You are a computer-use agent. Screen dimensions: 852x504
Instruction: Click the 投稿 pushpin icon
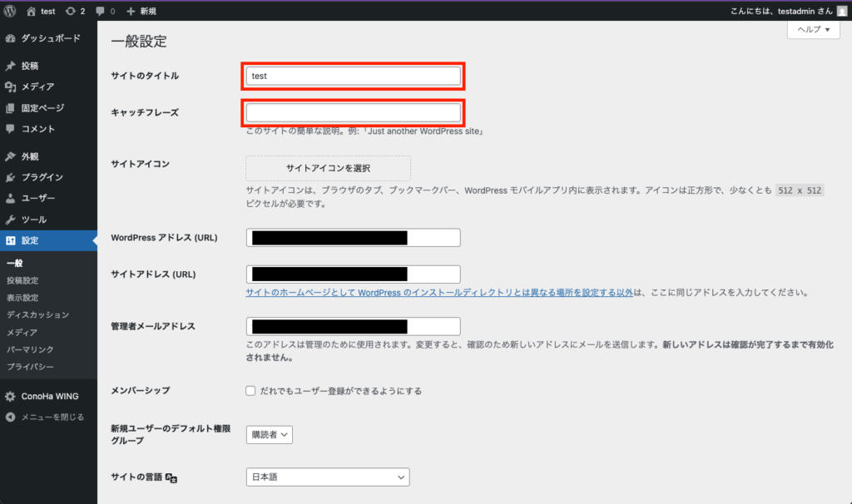(10, 66)
